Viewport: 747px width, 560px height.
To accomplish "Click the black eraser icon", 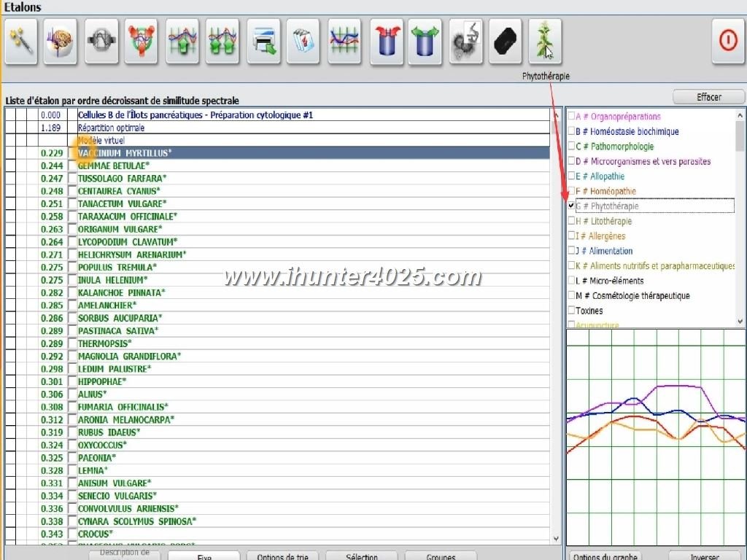I will tap(506, 42).
